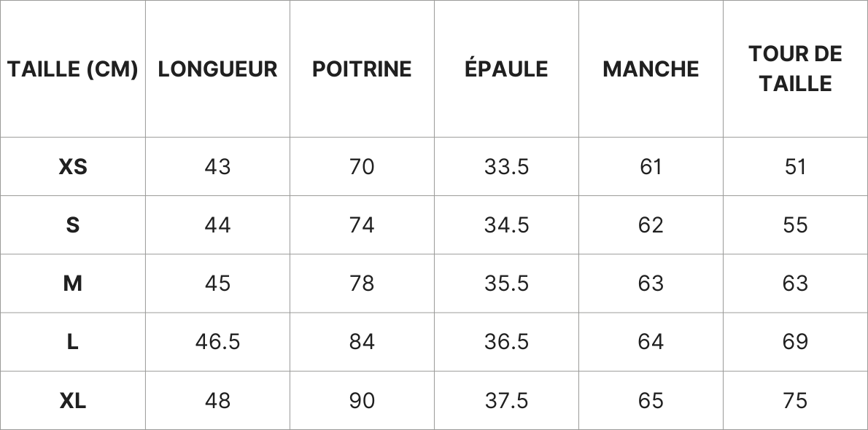Click the M size row label
Screen dimensions: 868x430
73,284
